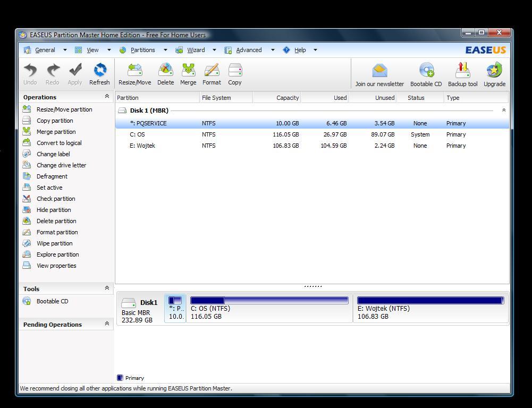Open the Resize/Move tool in the toolbar
Image resolution: width=532 pixels, height=408 pixels.
click(134, 74)
